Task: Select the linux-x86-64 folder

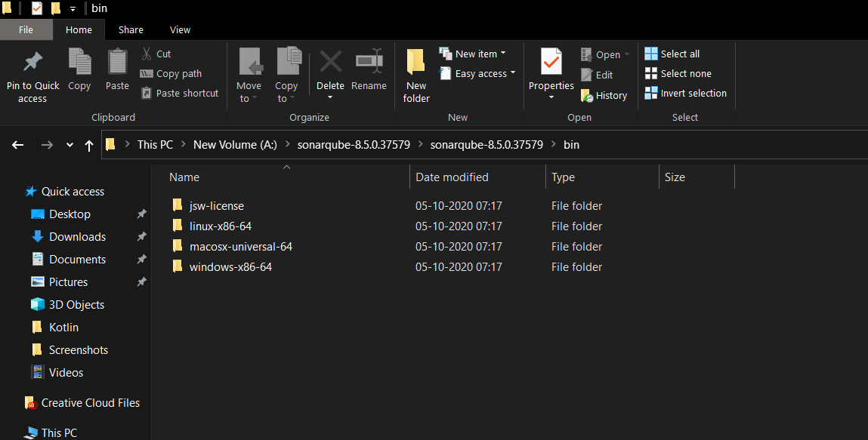Action: [212, 226]
